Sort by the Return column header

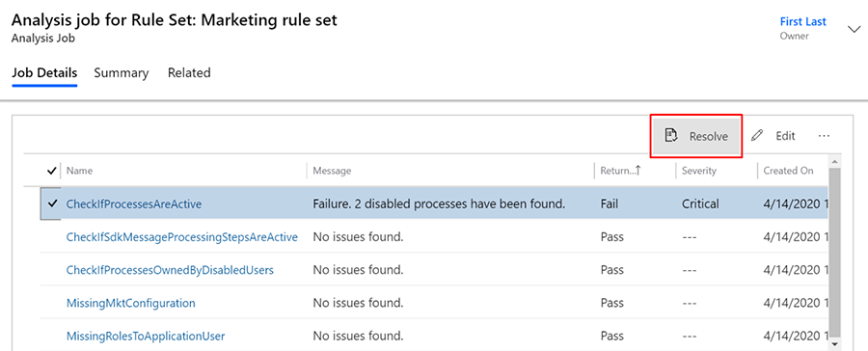coord(618,171)
